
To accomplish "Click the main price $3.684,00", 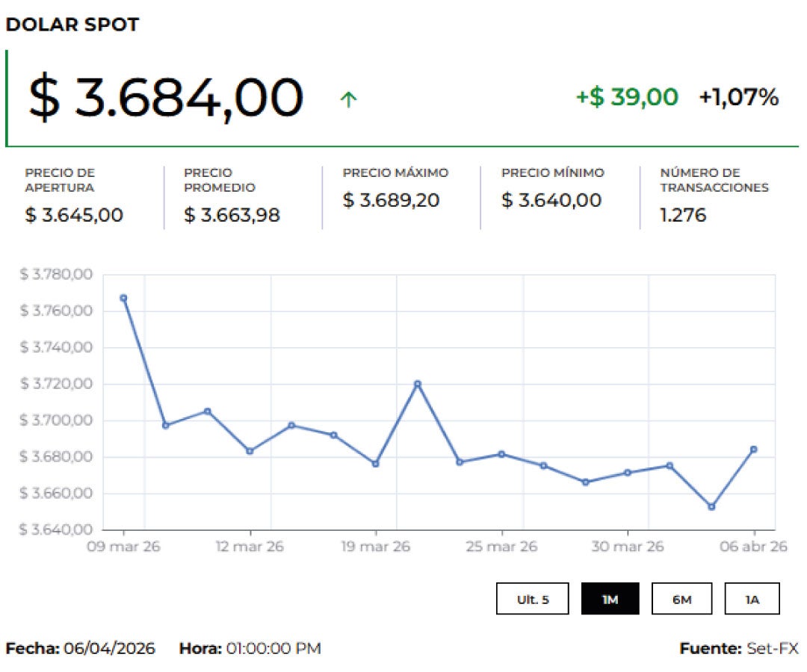I will click(166, 98).
